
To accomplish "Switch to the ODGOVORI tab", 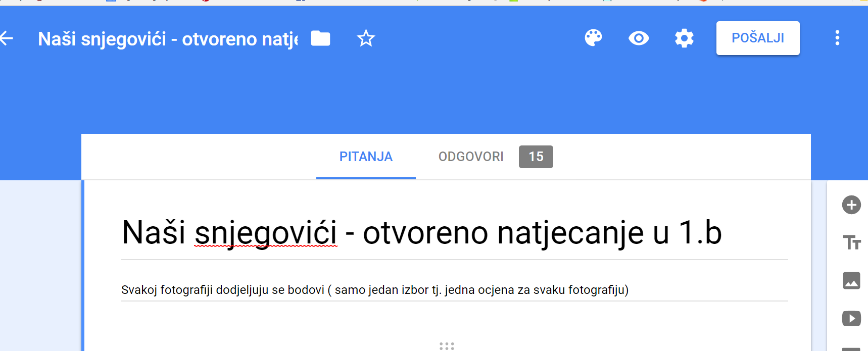I will tap(471, 157).
